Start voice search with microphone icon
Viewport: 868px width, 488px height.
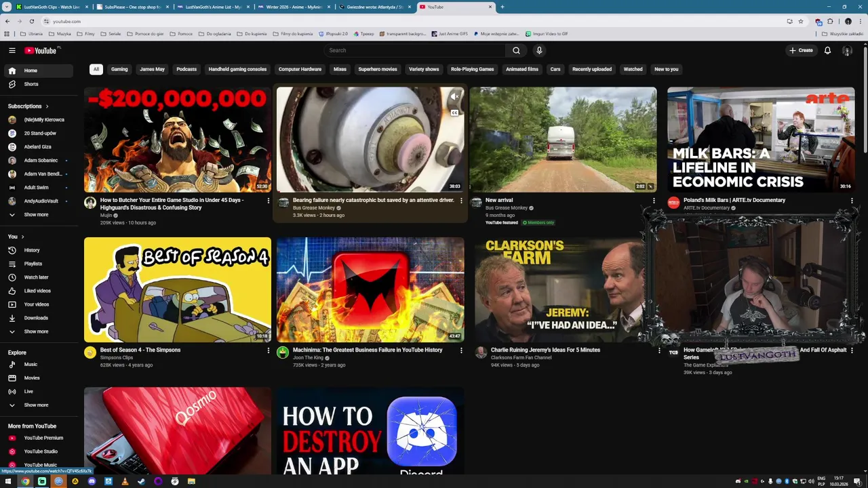click(539, 50)
